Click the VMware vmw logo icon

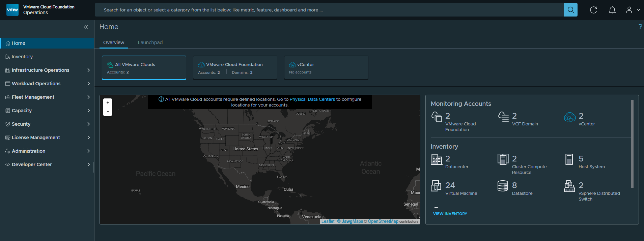point(12,10)
